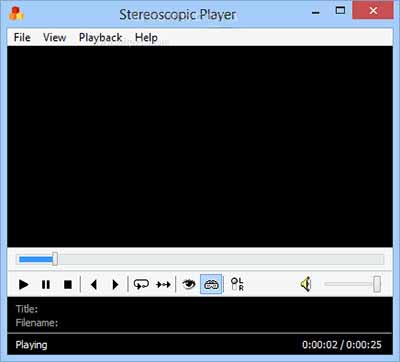This screenshot has width=400, height=362.
Task: Click the volume slider handle
Action: click(377, 284)
